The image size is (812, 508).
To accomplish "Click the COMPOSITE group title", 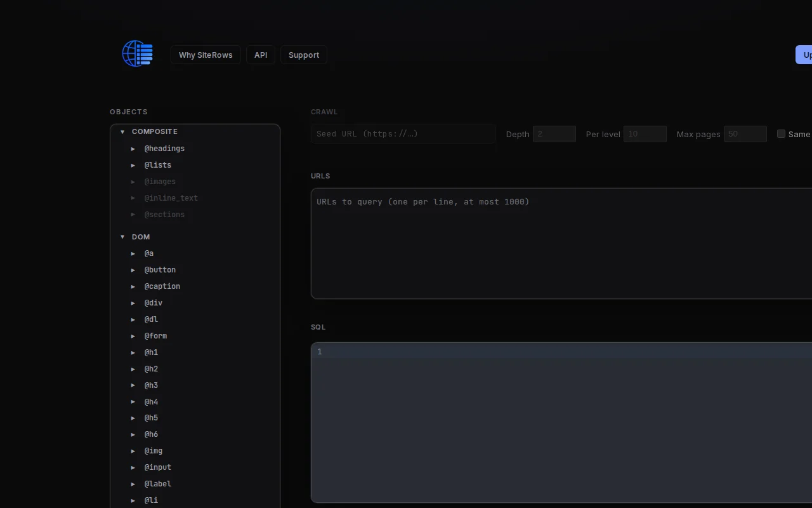I will (155, 131).
